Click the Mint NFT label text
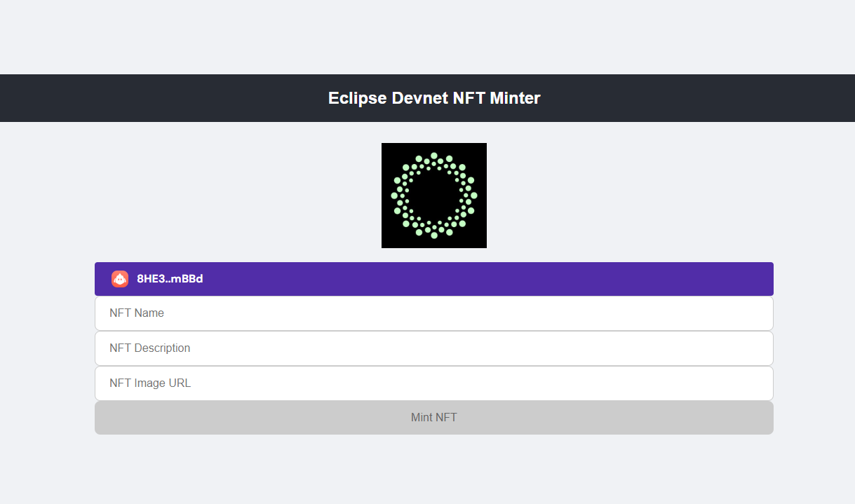 433,418
